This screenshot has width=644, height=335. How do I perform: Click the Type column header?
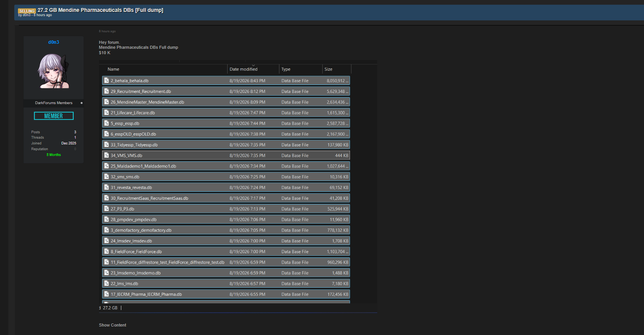pyautogui.click(x=286, y=69)
